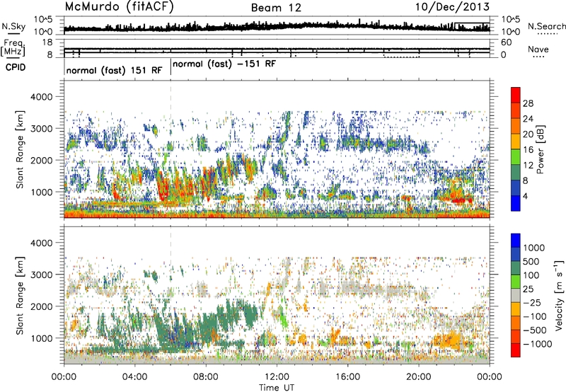Click the velocity panel 'Slant Range [km]' label
This screenshot has width=566, height=392.
20,295
